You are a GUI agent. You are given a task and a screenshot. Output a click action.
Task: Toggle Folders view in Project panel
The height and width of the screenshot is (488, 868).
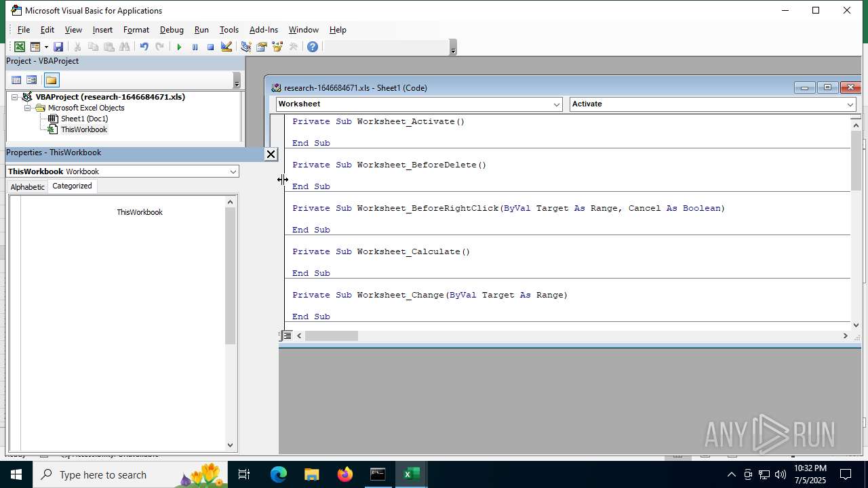(52, 80)
